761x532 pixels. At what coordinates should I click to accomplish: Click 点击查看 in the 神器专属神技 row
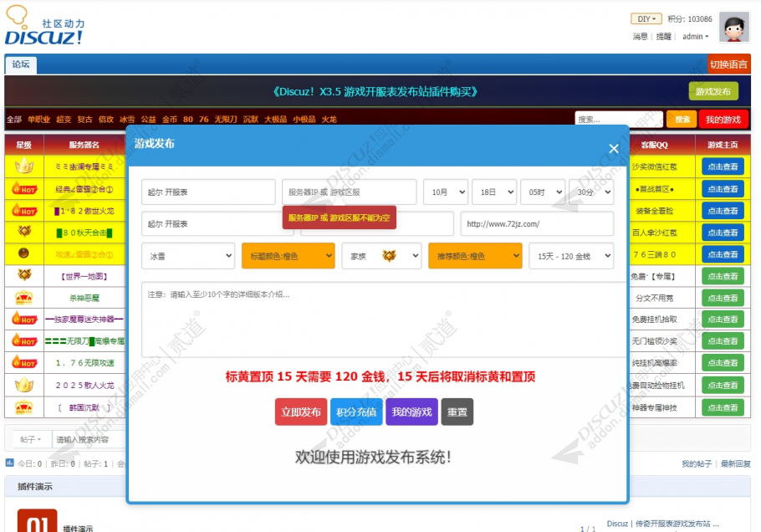(x=723, y=407)
